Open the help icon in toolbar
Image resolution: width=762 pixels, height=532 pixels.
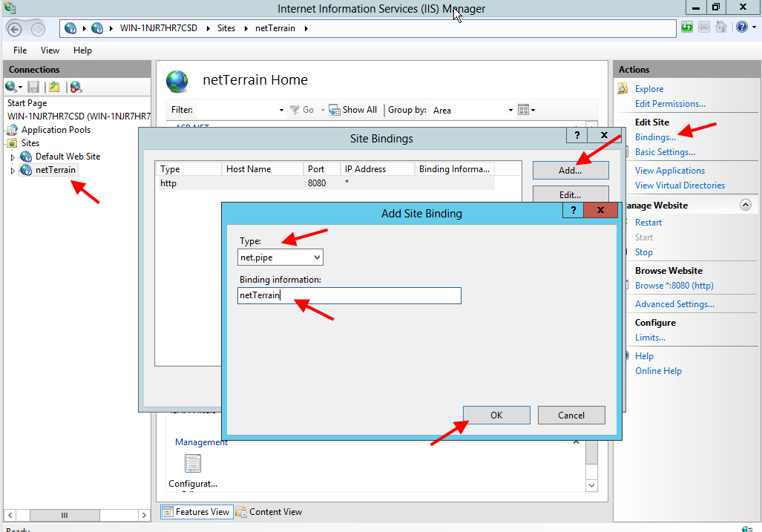742,27
